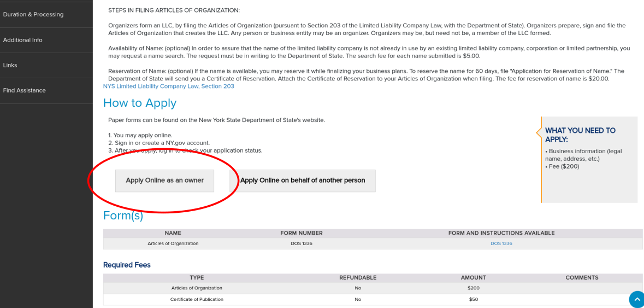Click the How to Apply heading
This screenshot has height=308, width=644.
[x=140, y=103]
